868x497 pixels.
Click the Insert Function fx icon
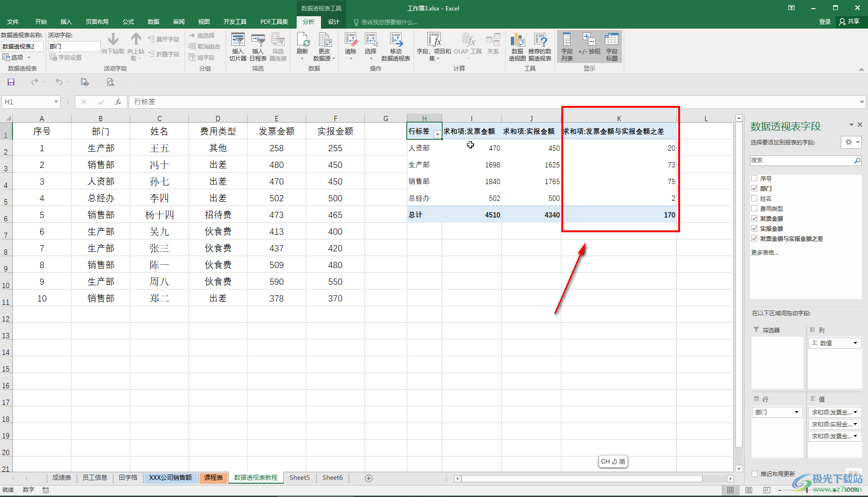(118, 102)
